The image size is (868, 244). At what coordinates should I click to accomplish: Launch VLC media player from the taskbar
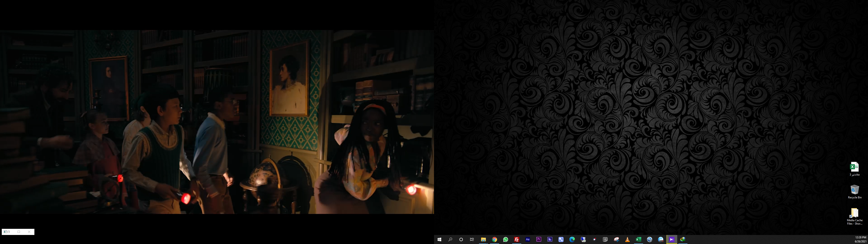(x=627, y=239)
